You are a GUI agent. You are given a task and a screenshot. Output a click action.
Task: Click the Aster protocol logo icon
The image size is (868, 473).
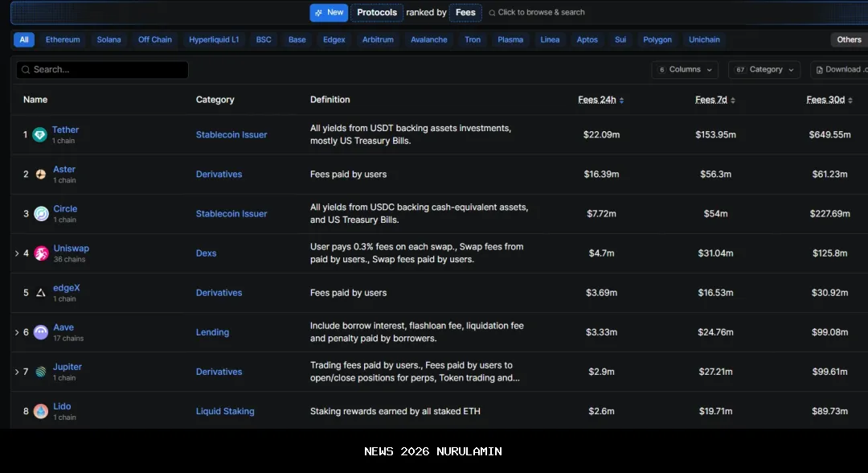pyautogui.click(x=41, y=175)
